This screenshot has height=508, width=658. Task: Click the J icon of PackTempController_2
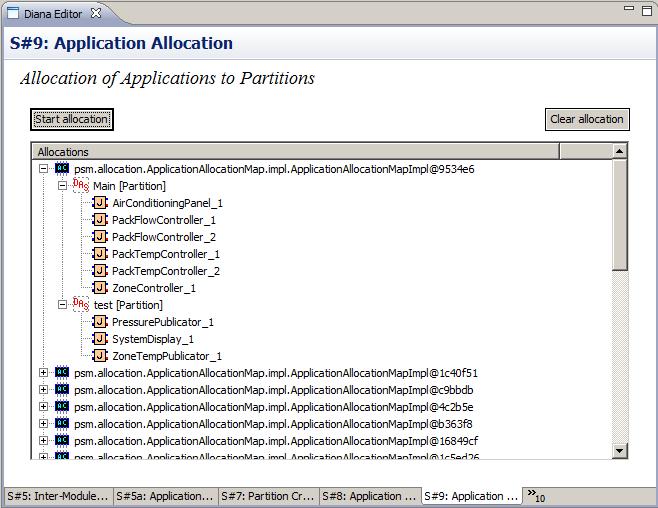click(100, 271)
